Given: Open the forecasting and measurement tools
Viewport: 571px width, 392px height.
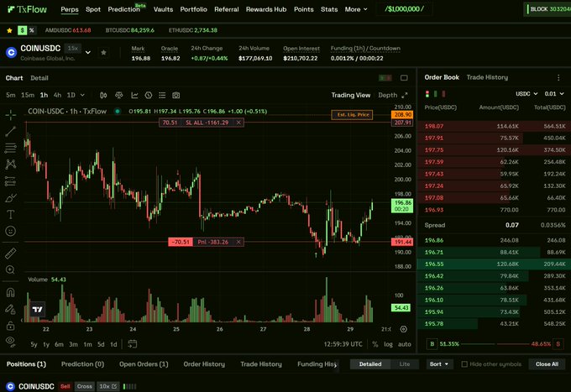Looking at the screenshot, I should [x=11, y=181].
